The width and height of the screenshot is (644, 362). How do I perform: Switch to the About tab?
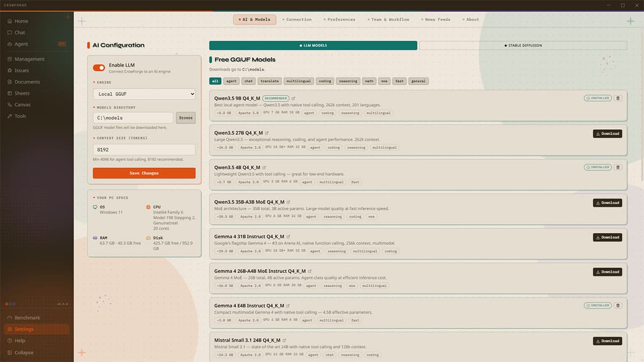(471, 19)
